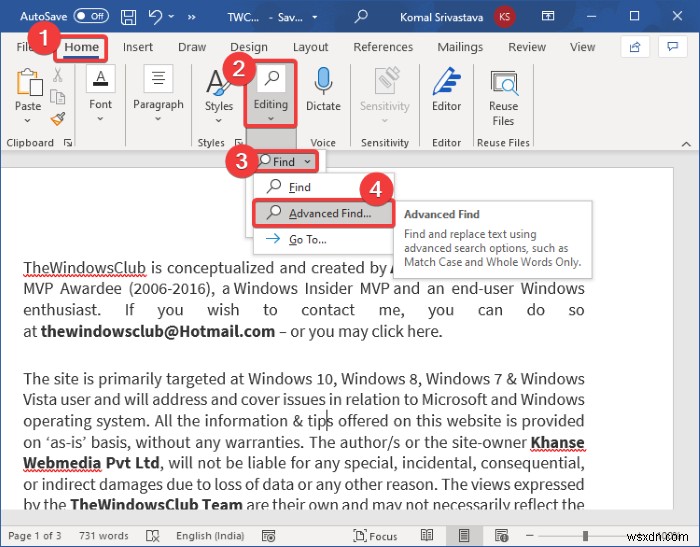Viewport: 700px width, 547px height.
Task: Click bold text Khanse in document
Action: coord(557,442)
